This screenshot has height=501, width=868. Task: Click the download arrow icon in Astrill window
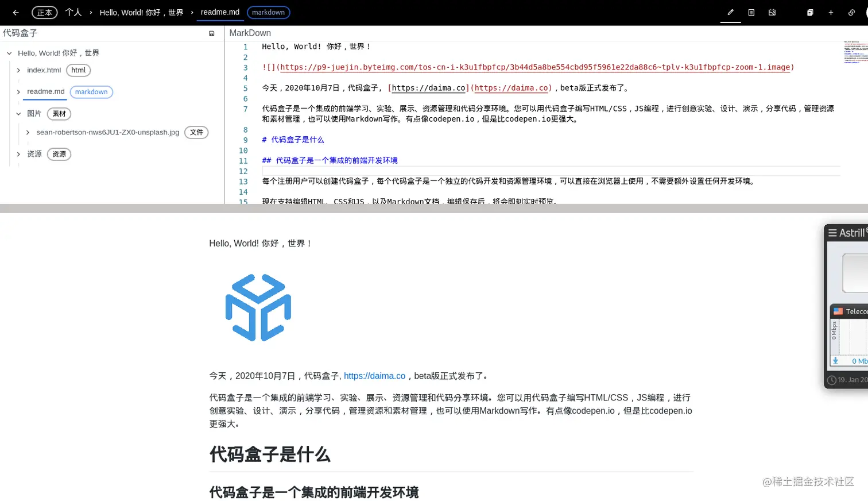tap(835, 361)
